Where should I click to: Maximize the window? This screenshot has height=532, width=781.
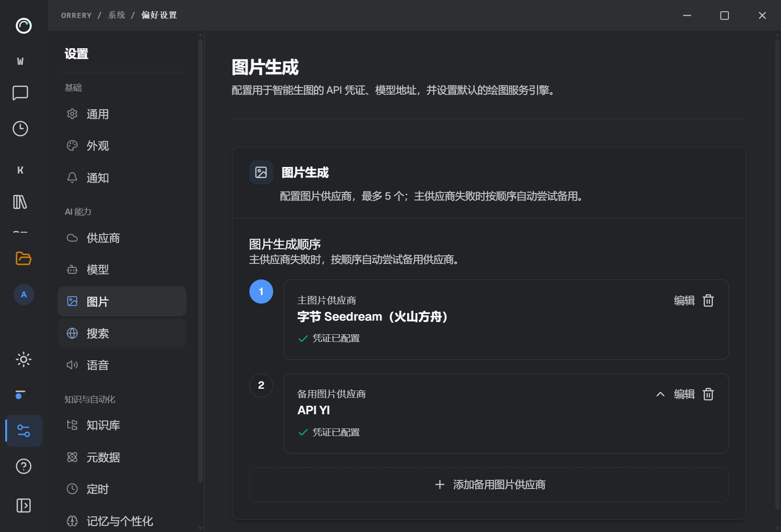[x=724, y=16]
